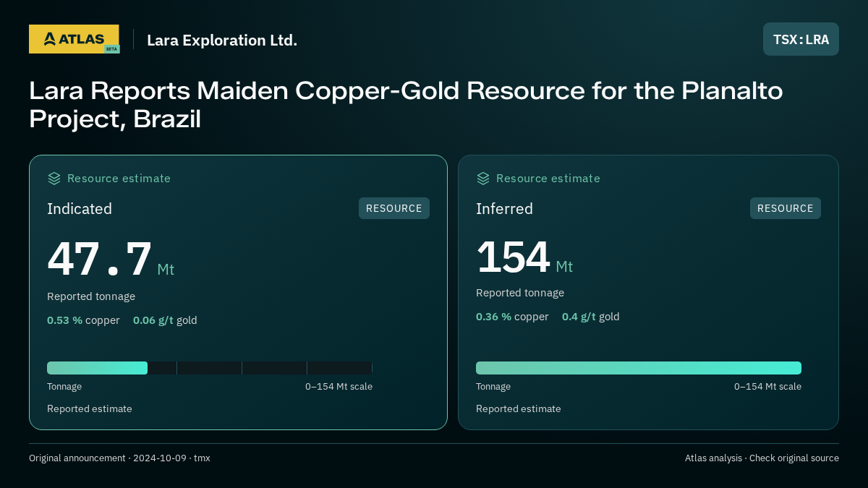
Task: Click the 0.53 % copper grade
Action: click(83, 320)
